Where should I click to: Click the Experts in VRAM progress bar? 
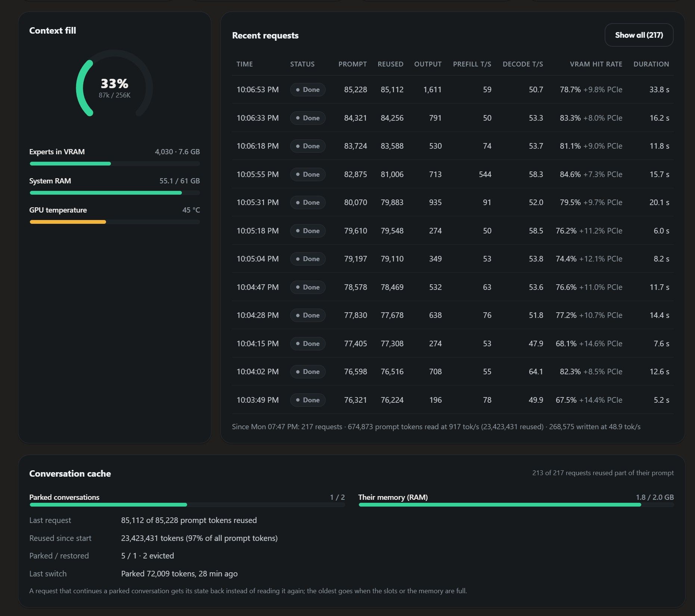tap(115, 164)
